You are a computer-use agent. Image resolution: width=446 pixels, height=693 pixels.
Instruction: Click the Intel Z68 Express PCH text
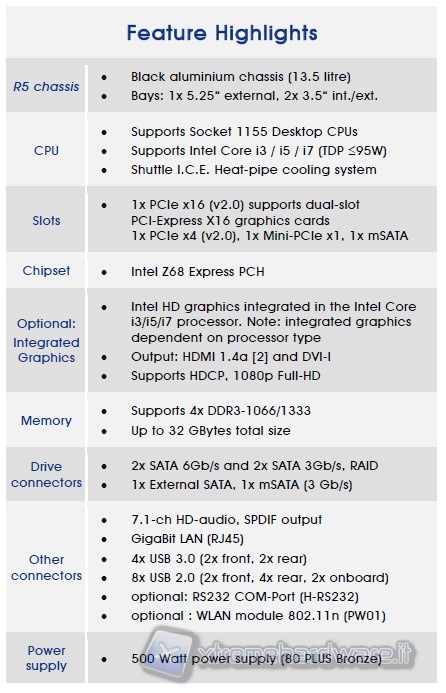point(198,271)
